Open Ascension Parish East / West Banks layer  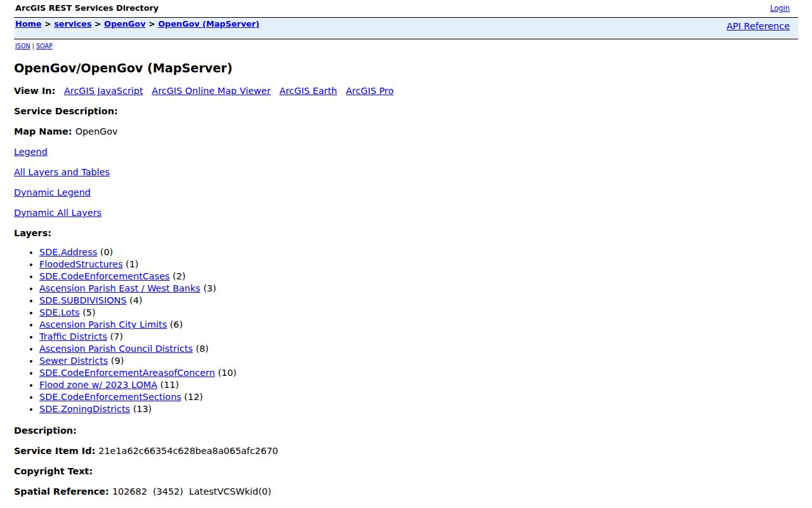click(120, 288)
